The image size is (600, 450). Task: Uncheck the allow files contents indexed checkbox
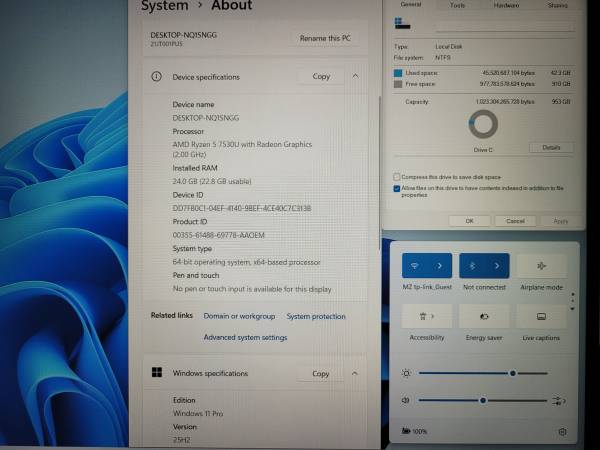coord(397,187)
